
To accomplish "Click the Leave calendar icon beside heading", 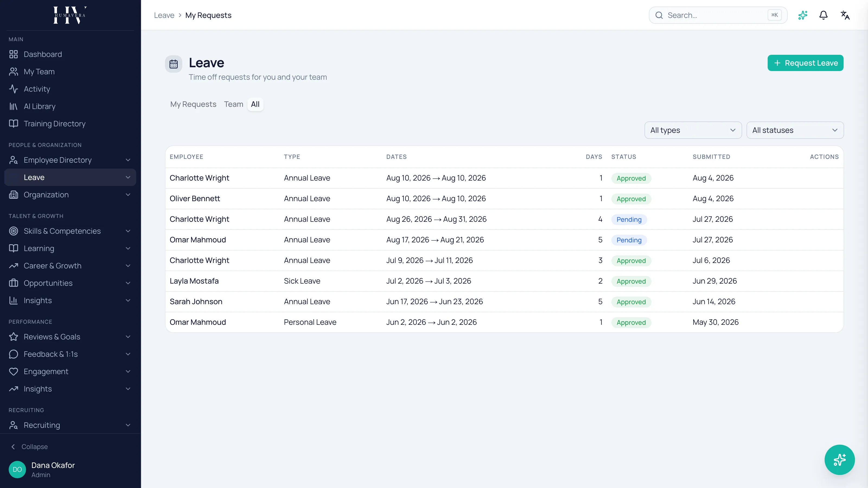I will coord(174,64).
